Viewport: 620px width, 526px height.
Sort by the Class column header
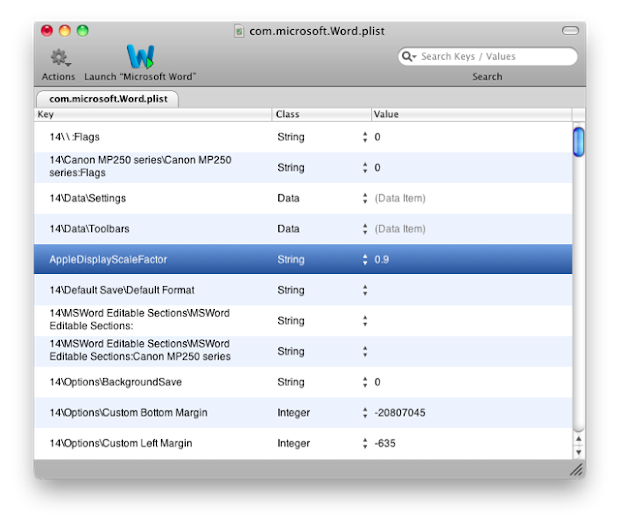click(x=321, y=114)
